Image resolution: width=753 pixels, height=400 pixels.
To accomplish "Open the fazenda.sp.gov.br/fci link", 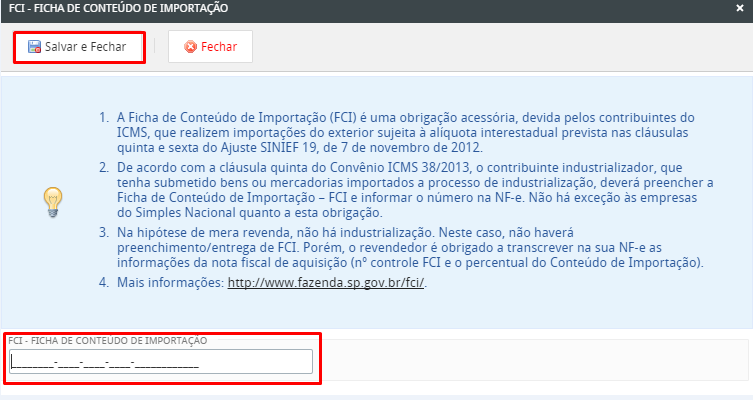I will [326, 282].
